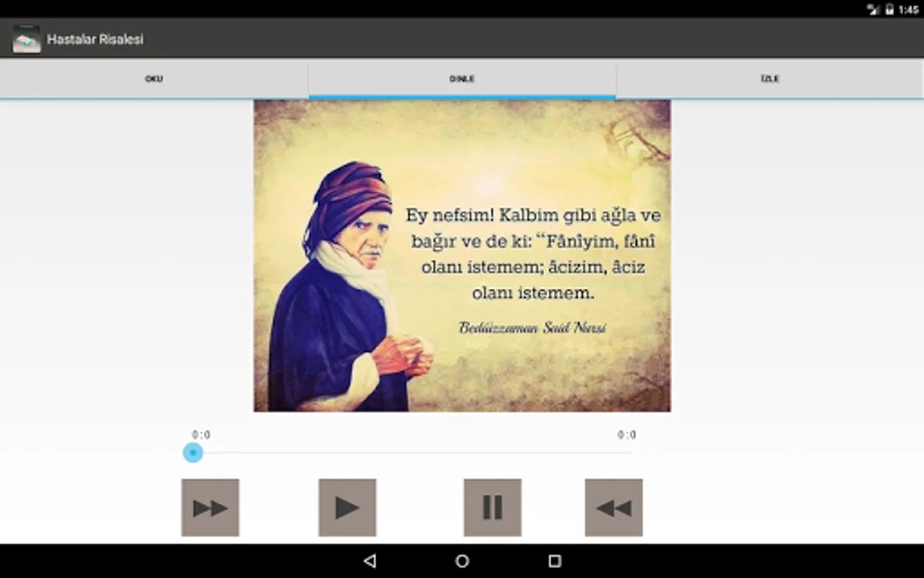Start audio with the play button

[x=347, y=507]
